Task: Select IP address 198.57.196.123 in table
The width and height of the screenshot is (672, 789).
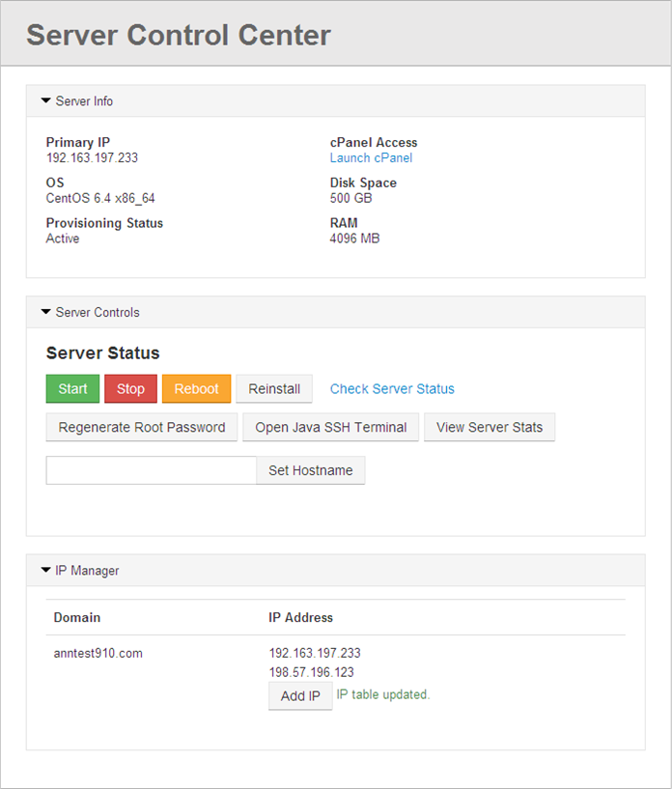Action: click(x=311, y=672)
